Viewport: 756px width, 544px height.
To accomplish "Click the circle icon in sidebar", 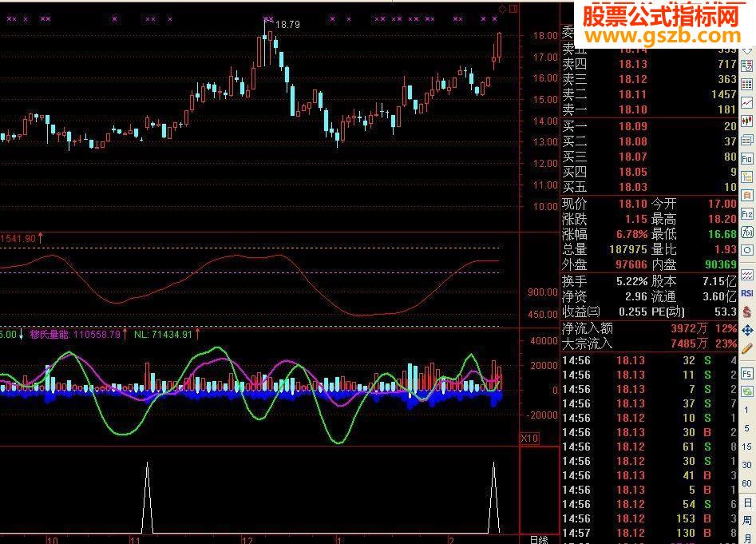I will click(747, 250).
